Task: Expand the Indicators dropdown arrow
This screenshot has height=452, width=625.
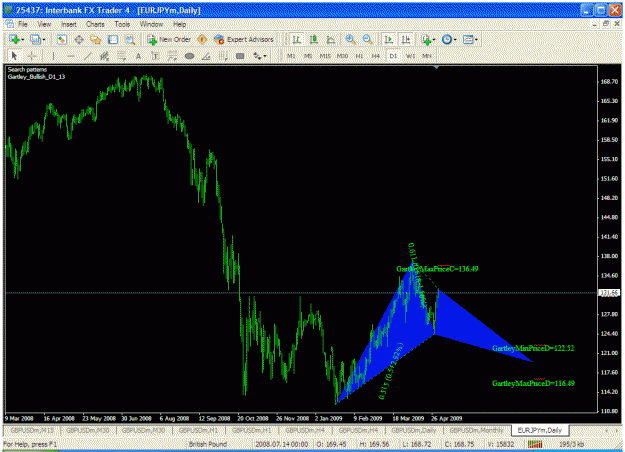Action: (x=434, y=40)
